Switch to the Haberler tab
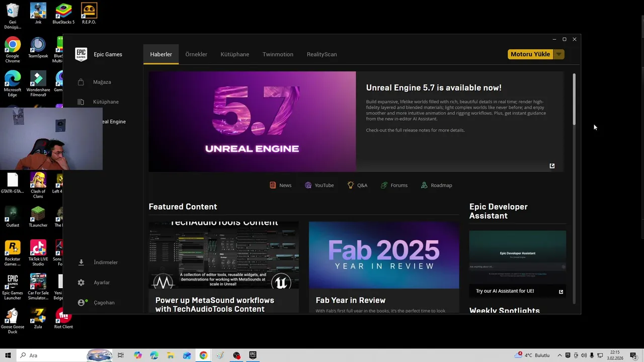This screenshot has width=644, height=362. [x=161, y=54]
